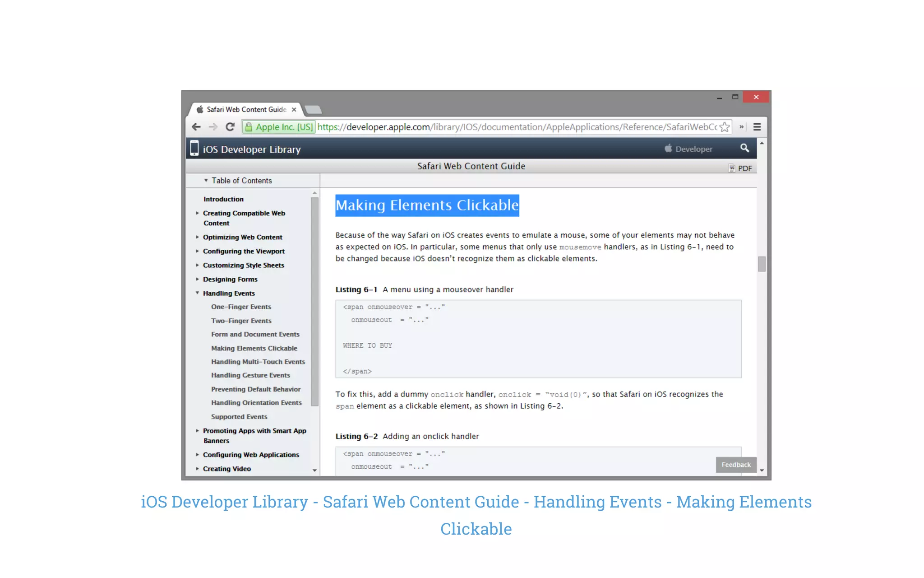Click the slide caption link below the screenshot
The width and height of the screenshot is (924, 578).
pos(476,515)
